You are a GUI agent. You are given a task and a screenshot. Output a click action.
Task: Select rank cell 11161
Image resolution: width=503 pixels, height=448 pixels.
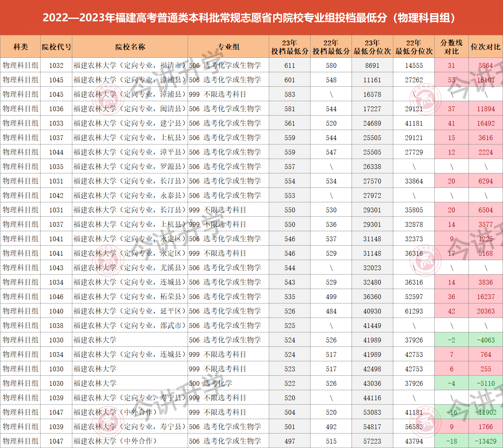tap(372, 80)
